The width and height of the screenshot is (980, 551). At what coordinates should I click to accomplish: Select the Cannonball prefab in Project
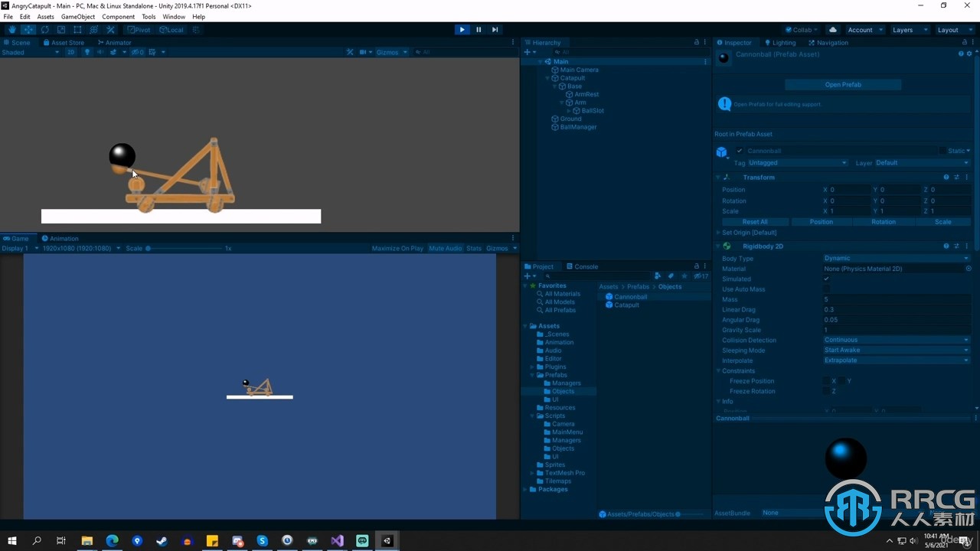[626, 297]
